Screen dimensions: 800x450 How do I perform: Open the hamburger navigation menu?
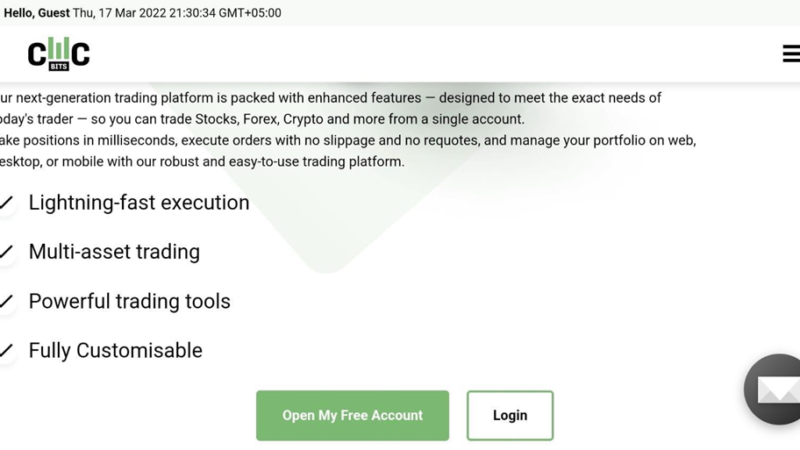point(790,54)
